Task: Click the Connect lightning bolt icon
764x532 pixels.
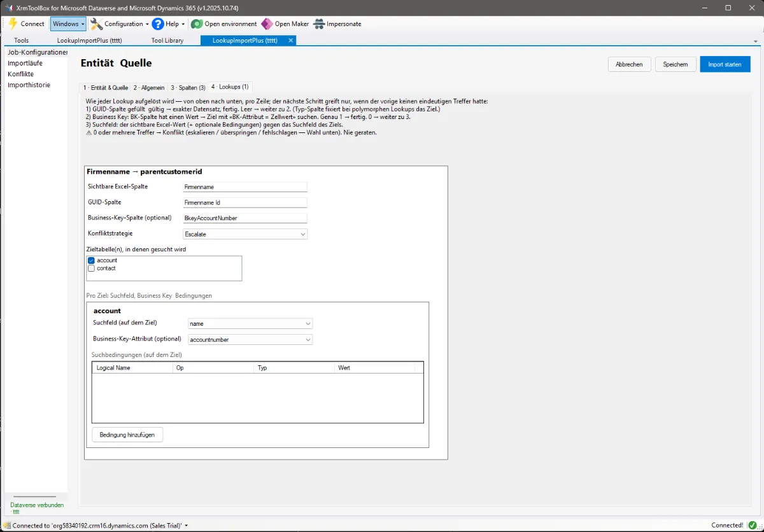Action: click(x=12, y=24)
